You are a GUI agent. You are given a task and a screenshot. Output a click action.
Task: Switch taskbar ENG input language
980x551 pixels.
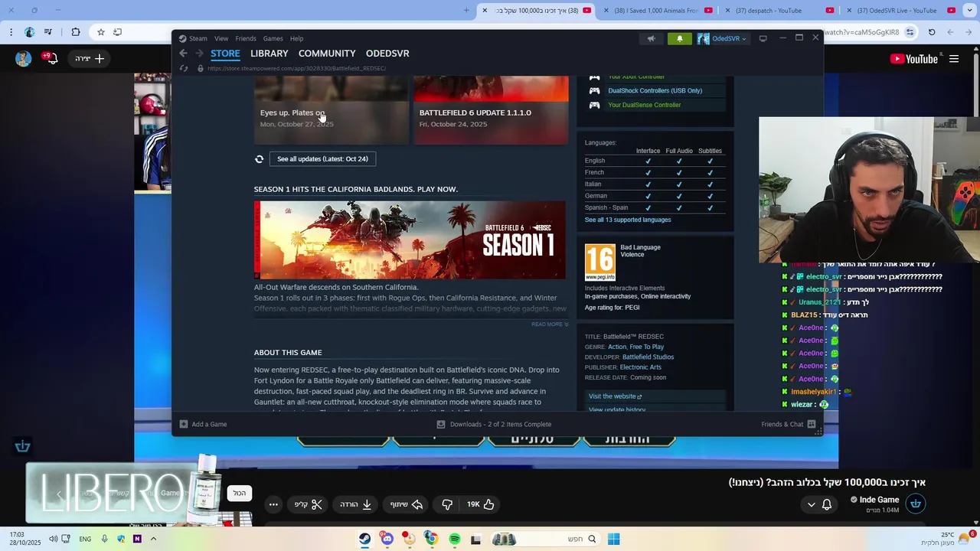click(x=85, y=539)
